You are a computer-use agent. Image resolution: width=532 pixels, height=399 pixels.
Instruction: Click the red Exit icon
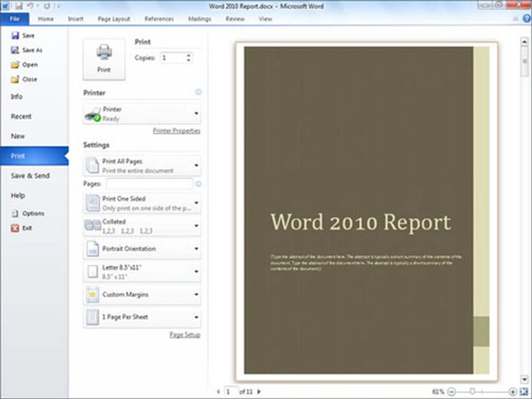15,228
